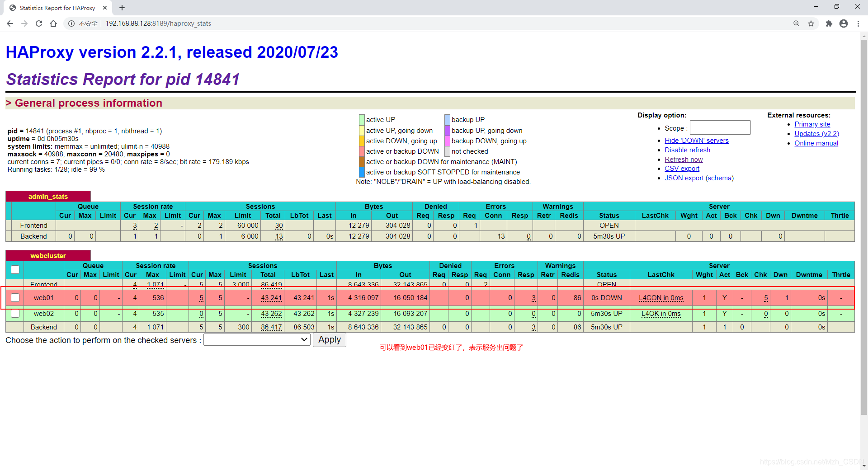Visit the Primary site link
Screen dimensions: 868x470
(x=812, y=124)
